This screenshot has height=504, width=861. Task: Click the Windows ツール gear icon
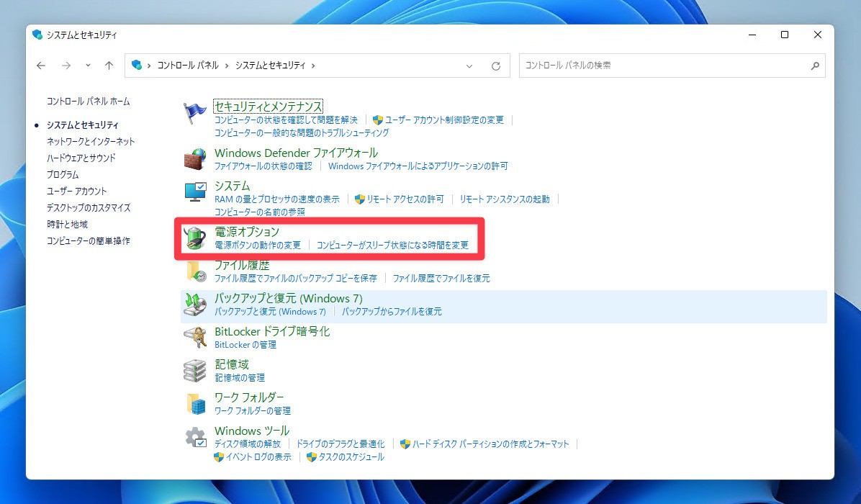click(x=196, y=438)
